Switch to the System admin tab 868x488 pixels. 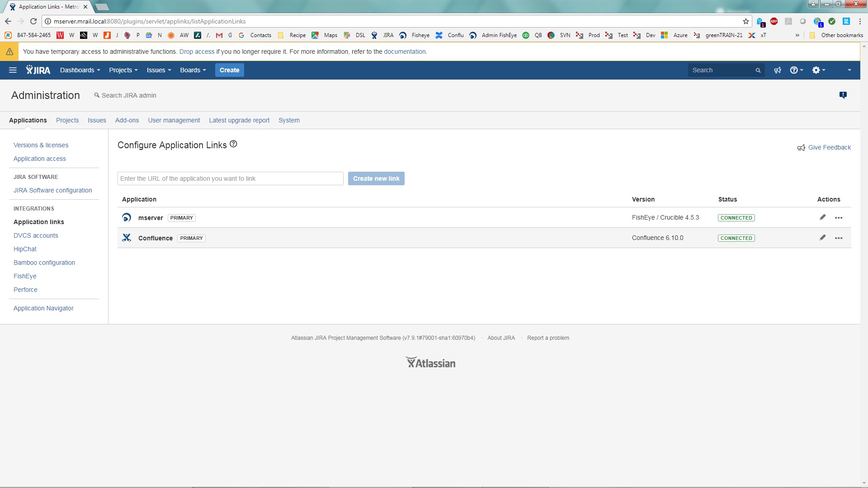[x=289, y=120]
